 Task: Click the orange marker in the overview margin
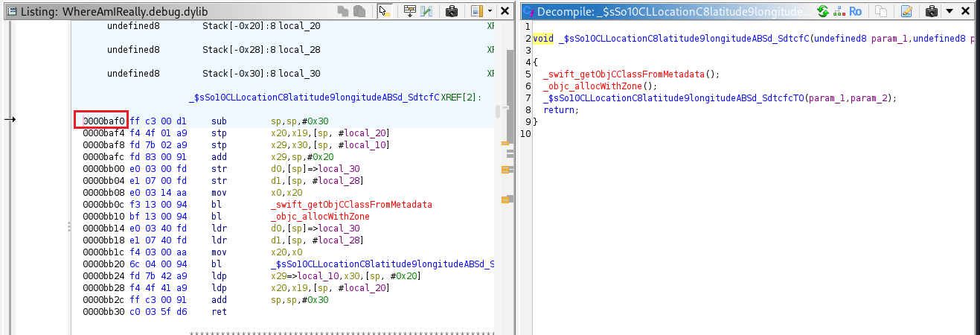click(x=505, y=142)
